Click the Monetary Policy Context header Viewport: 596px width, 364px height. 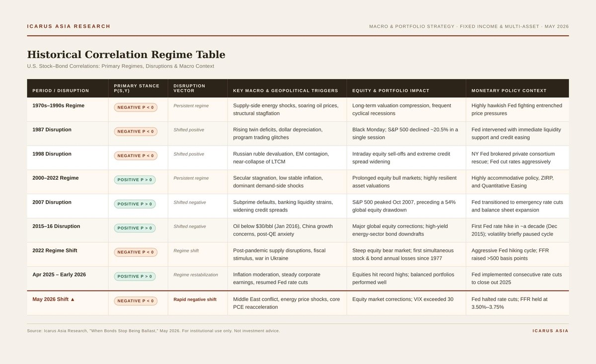pos(509,90)
